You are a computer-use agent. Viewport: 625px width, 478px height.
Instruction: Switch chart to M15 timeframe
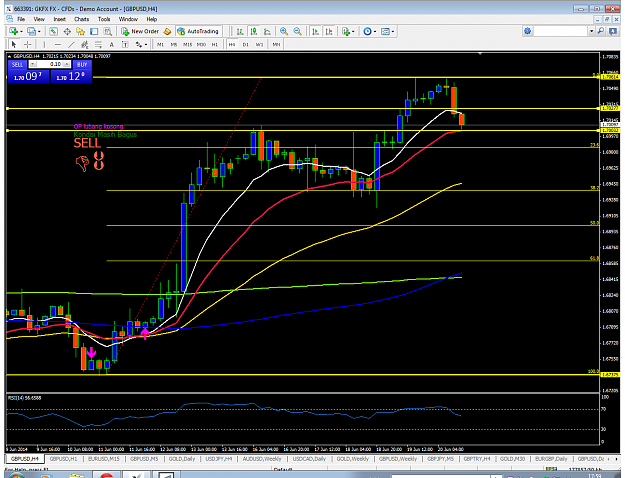pyautogui.click(x=187, y=44)
